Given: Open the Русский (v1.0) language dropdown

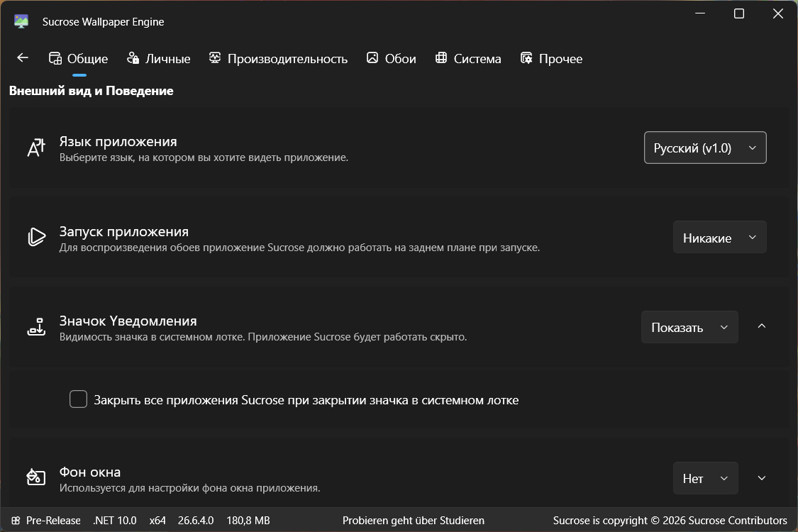Looking at the screenshot, I should pyautogui.click(x=705, y=148).
